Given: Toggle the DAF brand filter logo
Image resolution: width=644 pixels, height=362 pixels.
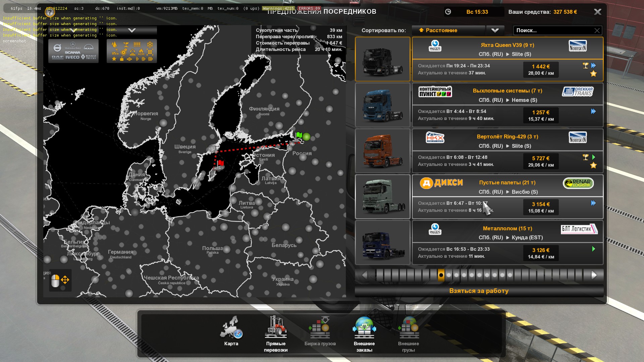Looking at the screenshot, I should tap(58, 57).
